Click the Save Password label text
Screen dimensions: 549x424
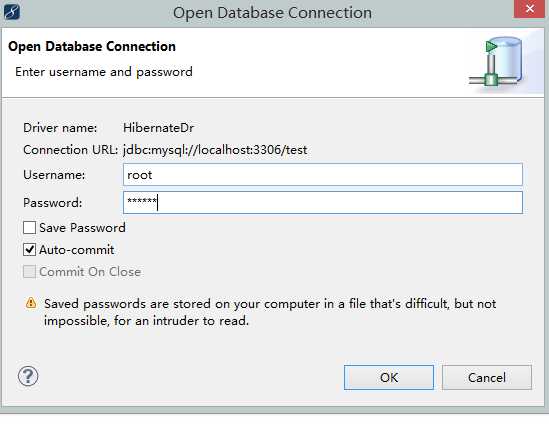[82, 228]
